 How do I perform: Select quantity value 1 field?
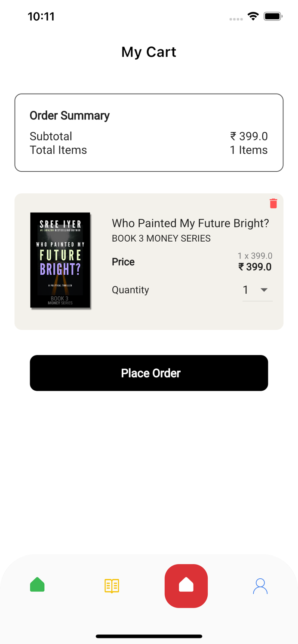coord(246,290)
